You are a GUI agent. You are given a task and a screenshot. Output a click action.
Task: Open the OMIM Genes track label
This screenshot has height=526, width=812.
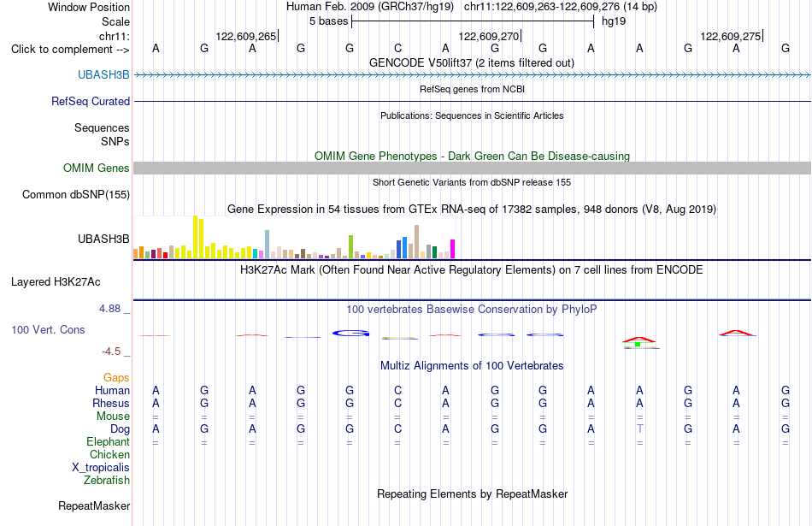[x=97, y=168]
